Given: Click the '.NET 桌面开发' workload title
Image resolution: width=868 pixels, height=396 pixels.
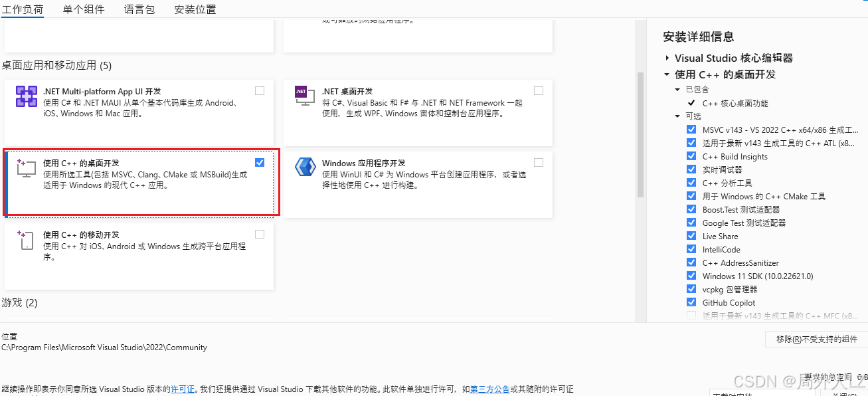Looking at the screenshot, I should pyautogui.click(x=347, y=91).
